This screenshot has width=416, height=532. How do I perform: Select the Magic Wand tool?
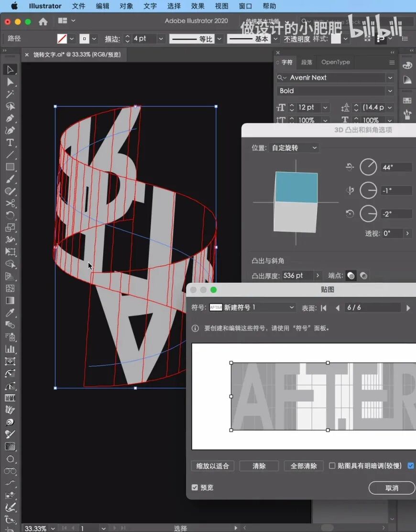coord(10,94)
